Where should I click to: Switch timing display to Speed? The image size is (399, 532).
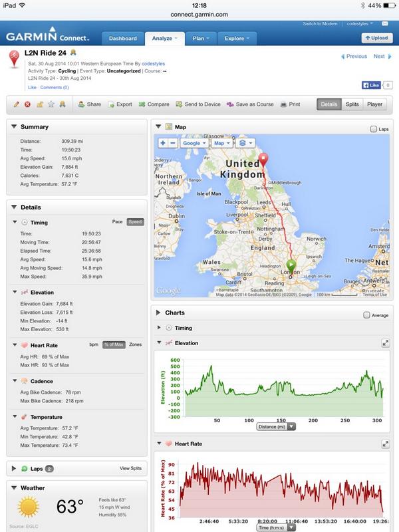click(136, 222)
